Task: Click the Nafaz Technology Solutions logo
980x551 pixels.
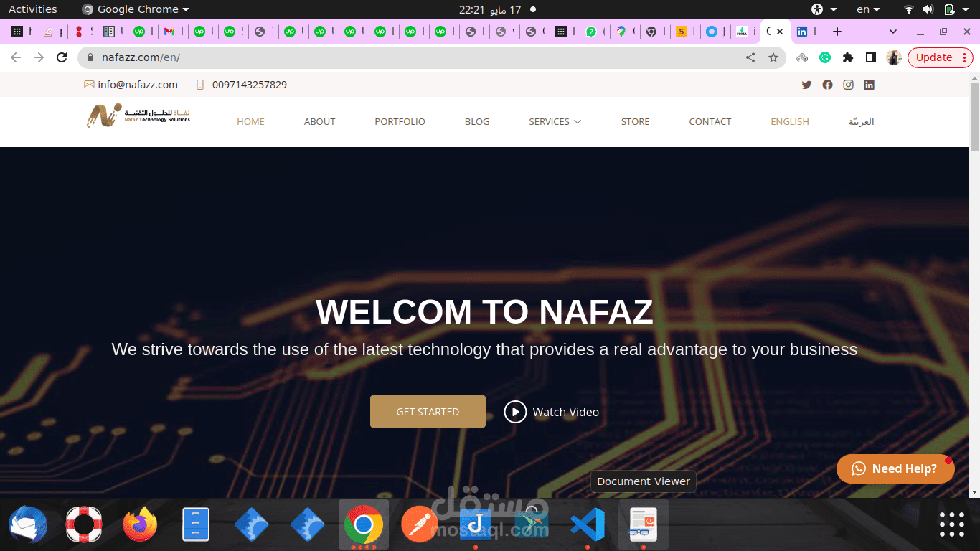Action: click(x=138, y=116)
